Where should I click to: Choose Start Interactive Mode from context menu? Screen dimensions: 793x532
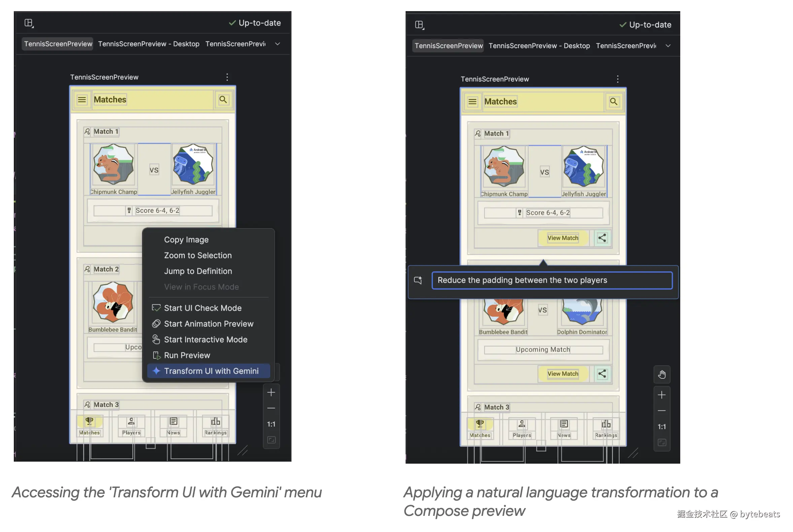click(x=206, y=339)
